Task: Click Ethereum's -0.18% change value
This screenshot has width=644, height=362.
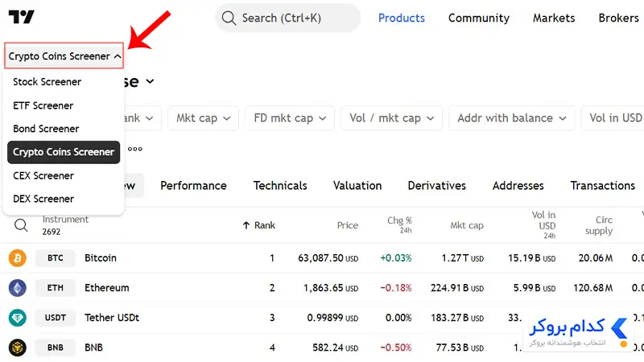Action: (396, 288)
